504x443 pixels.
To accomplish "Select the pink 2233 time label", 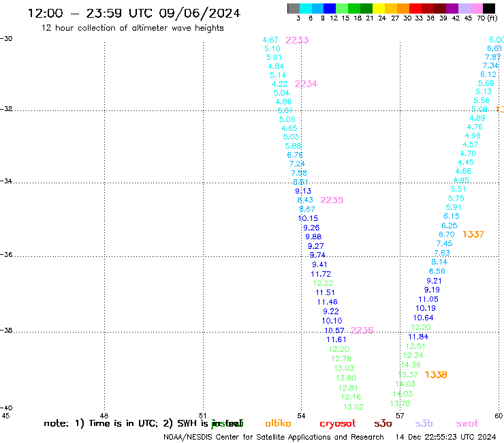I will pos(297,40).
